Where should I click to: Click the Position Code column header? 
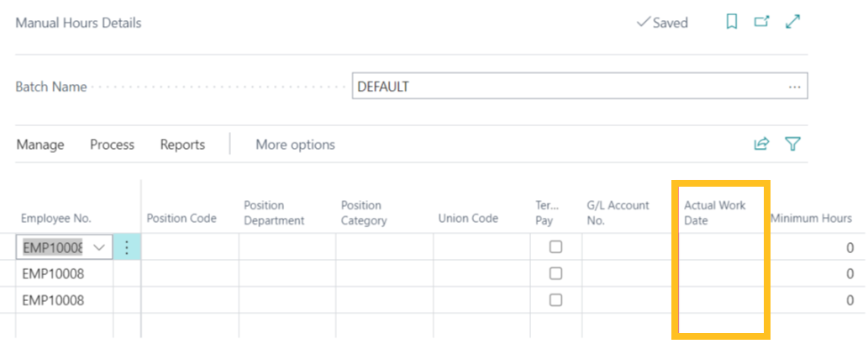pos(181,219)
